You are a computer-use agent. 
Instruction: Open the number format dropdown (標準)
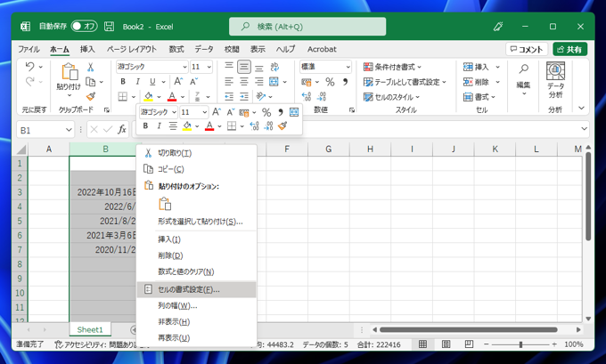pyautogui.click(x=348, y=67)
